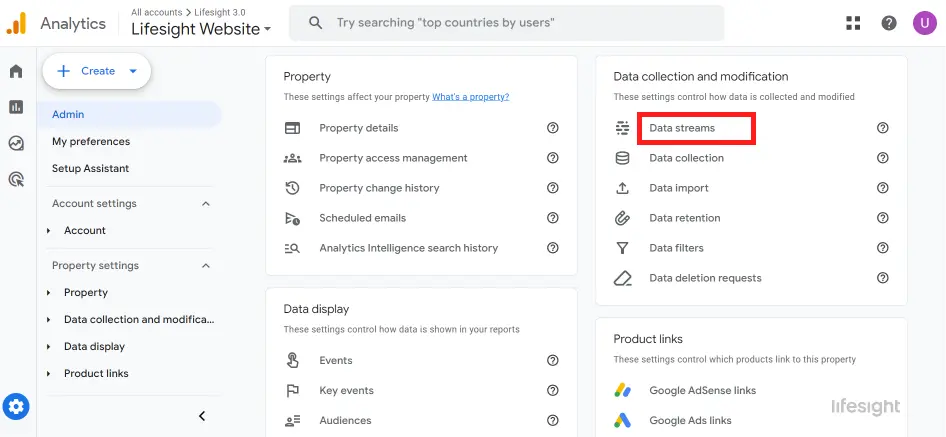This screenshot has width=946, height=437.
Task: Open Data deletion requests
Action: pyautogui.click(x=705, y=278)
